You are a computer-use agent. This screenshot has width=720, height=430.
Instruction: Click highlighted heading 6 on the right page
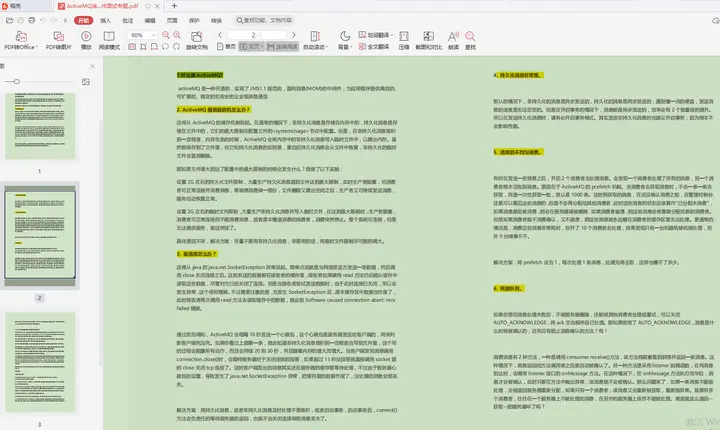pyautogui.click(x=509, y=289)
